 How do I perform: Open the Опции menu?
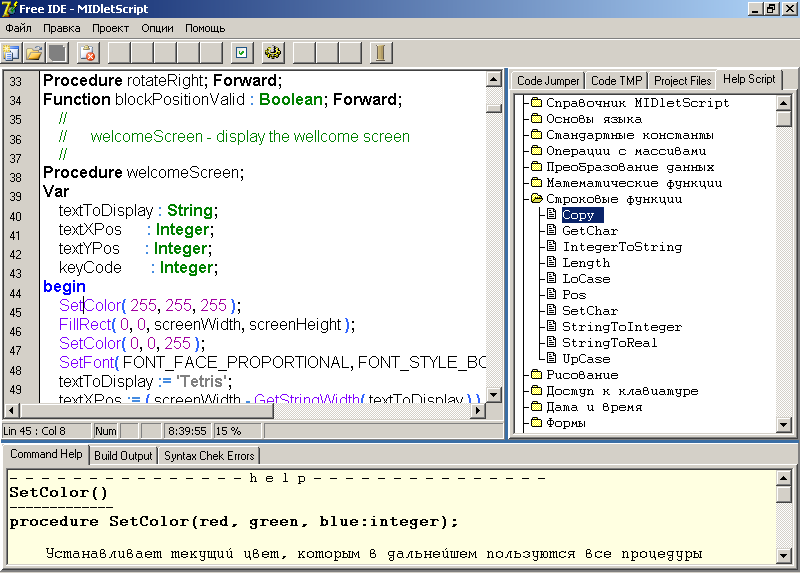click(x=157, y=28)
